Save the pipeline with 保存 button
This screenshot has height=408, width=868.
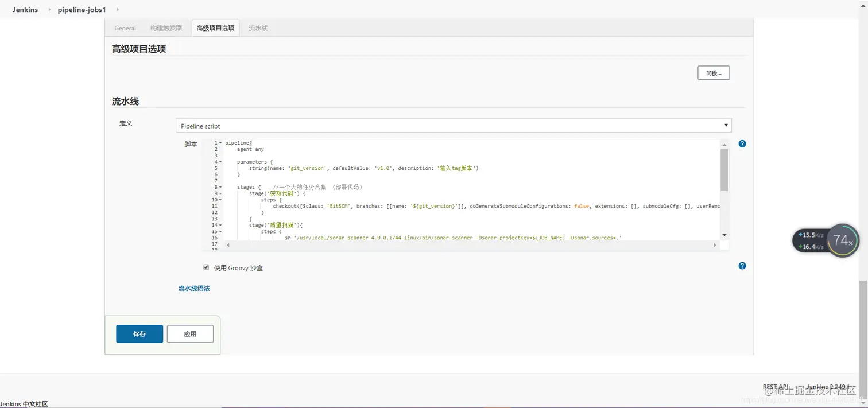pyautogui.click(x=139, y=334)
